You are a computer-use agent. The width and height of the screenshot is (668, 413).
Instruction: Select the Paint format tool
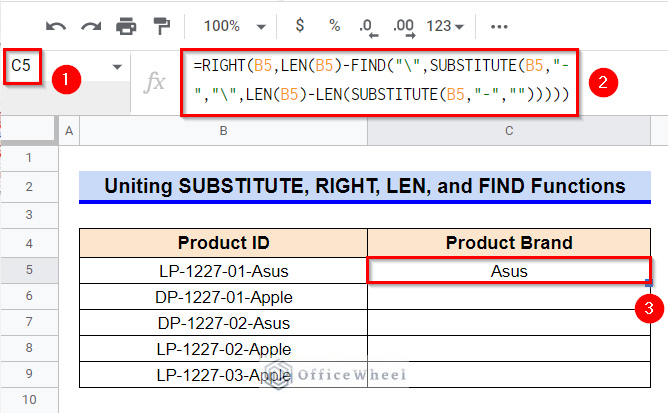point(161,26)
